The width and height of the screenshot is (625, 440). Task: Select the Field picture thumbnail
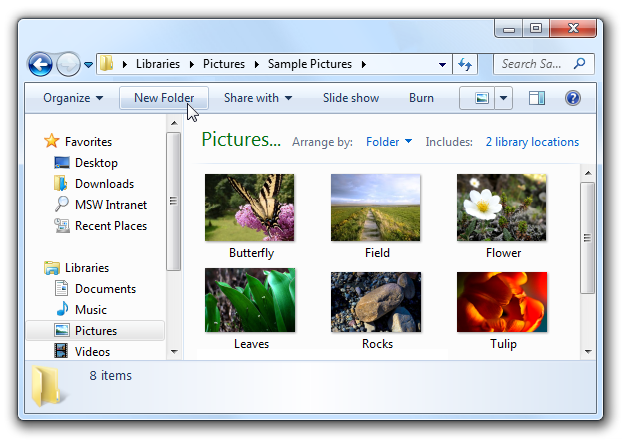[x=375, y=207]
